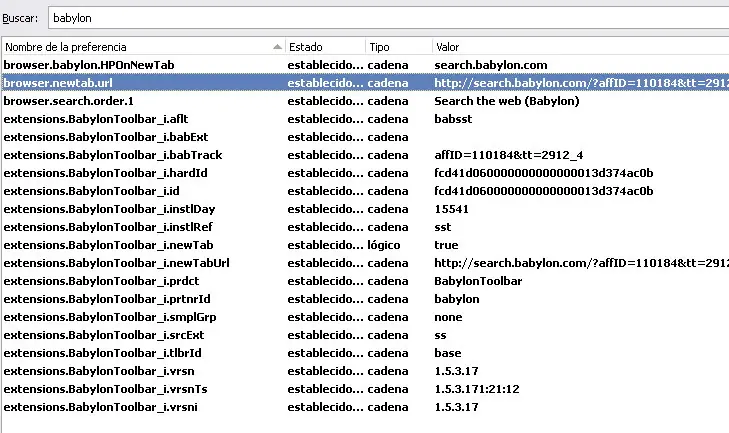Click the value babsst
The width and height of the screenshot is (729, 433).
pos(453,119)
